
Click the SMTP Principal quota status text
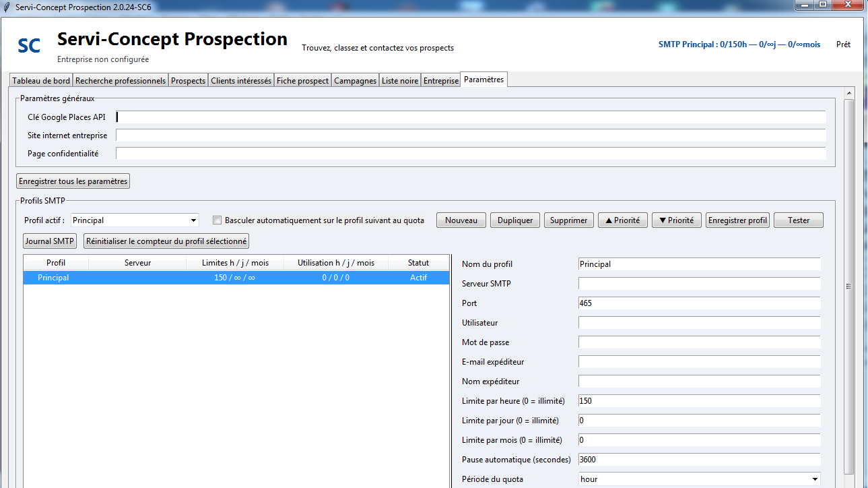[739, 44]
